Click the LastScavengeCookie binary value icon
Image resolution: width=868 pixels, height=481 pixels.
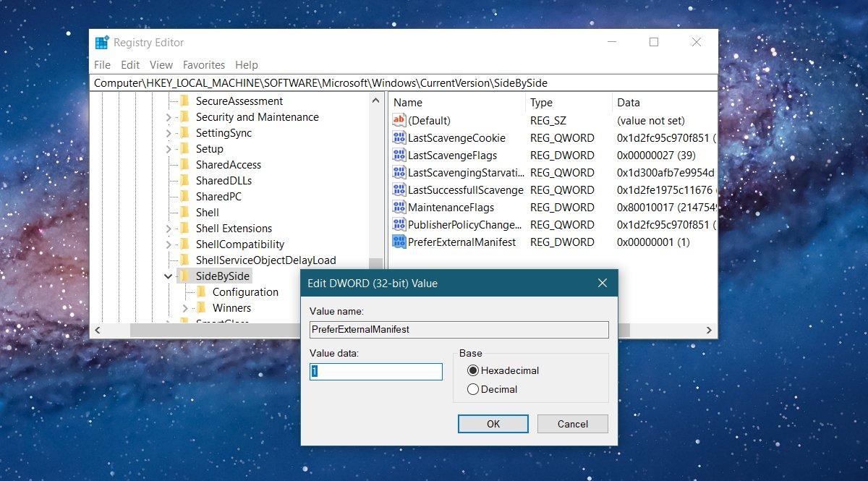click(x=399, y=138)
